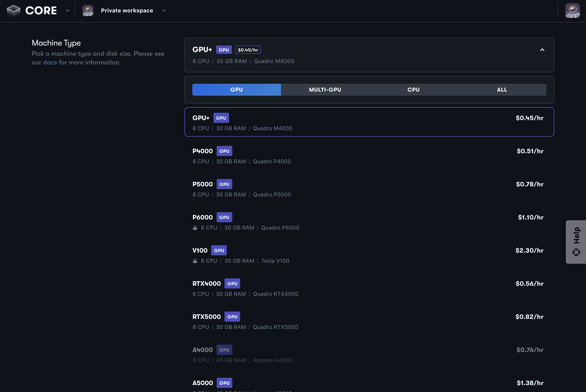Click Ampere A4000 spec text

[272, 360]
